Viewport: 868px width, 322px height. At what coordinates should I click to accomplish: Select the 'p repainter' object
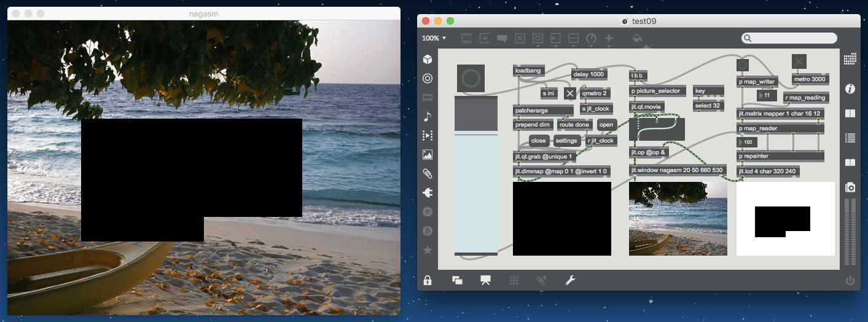tap(780, 156)
